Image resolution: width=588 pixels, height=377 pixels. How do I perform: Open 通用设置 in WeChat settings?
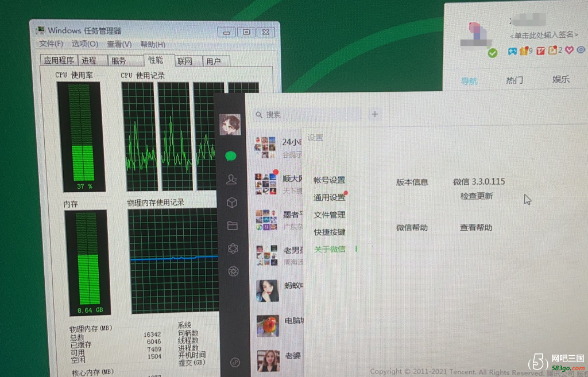pyautogui.click(x=329, y=197)
